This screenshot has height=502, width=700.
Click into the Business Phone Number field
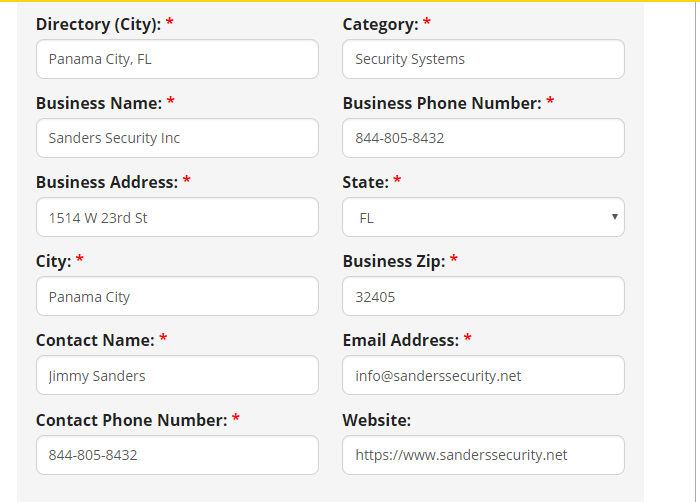point(483,138)
